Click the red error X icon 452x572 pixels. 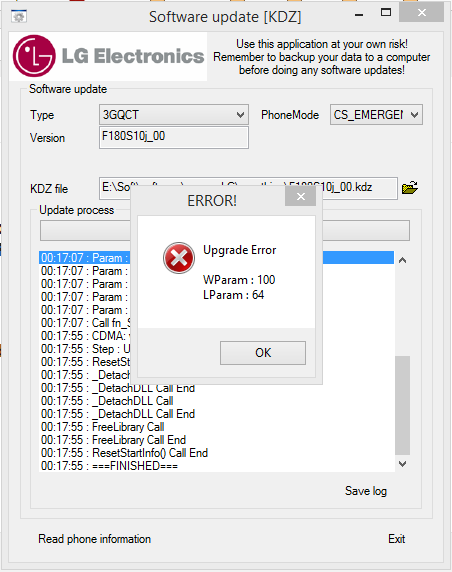[179, 258]
